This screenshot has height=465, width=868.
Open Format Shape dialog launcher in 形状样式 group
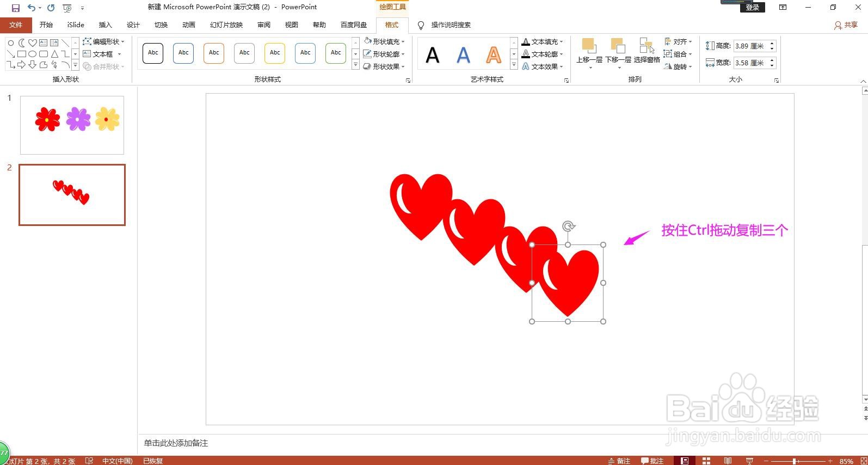click(408, 81)
